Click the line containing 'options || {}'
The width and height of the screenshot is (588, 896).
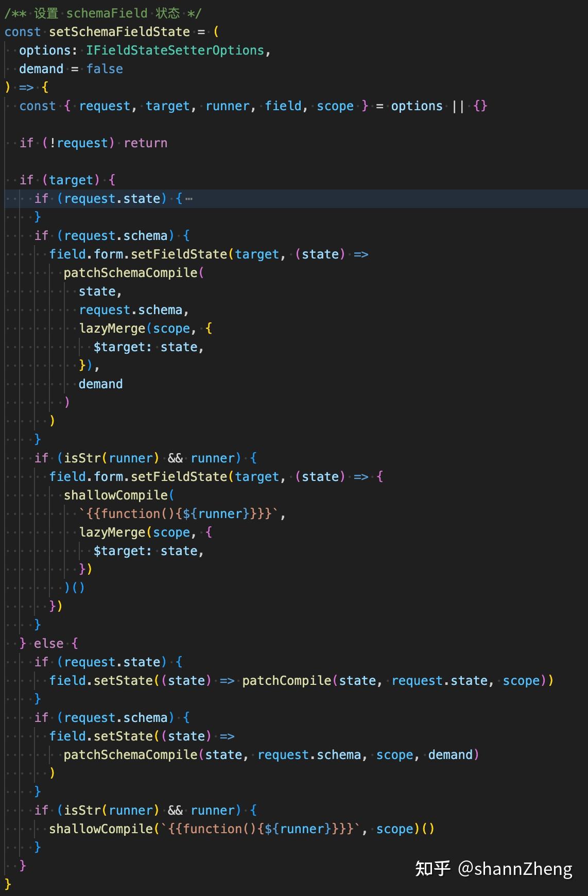(x=253, y=106)
